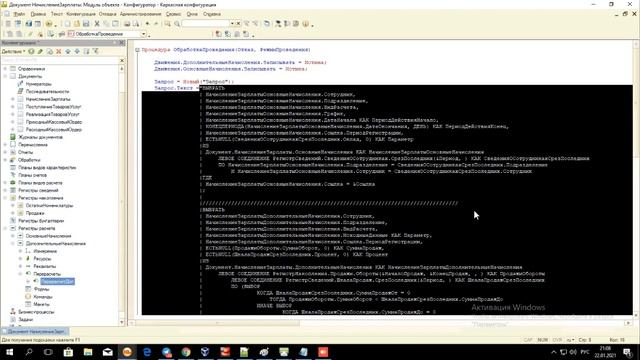Open the Правка menu
The height and width of the screenshot is (360, 640).
click(38, 14)
